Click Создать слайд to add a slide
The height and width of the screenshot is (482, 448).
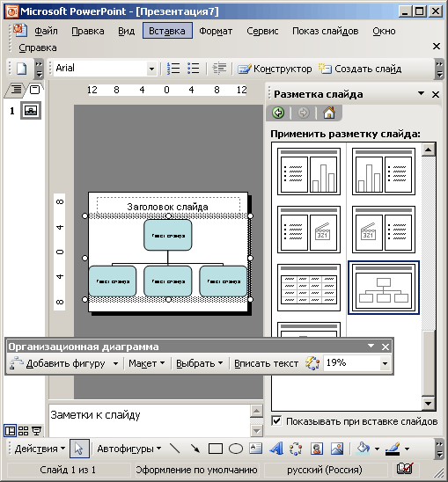[x=360, y=69]
